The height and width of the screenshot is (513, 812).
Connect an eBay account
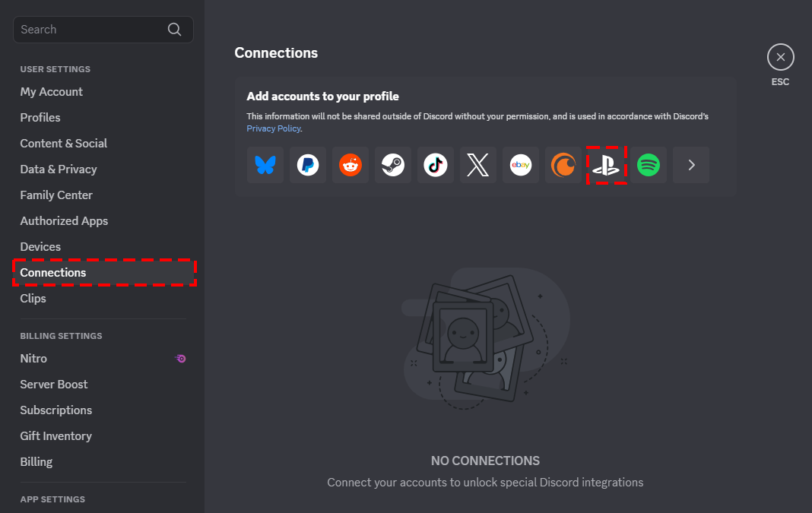pos(521,165)
